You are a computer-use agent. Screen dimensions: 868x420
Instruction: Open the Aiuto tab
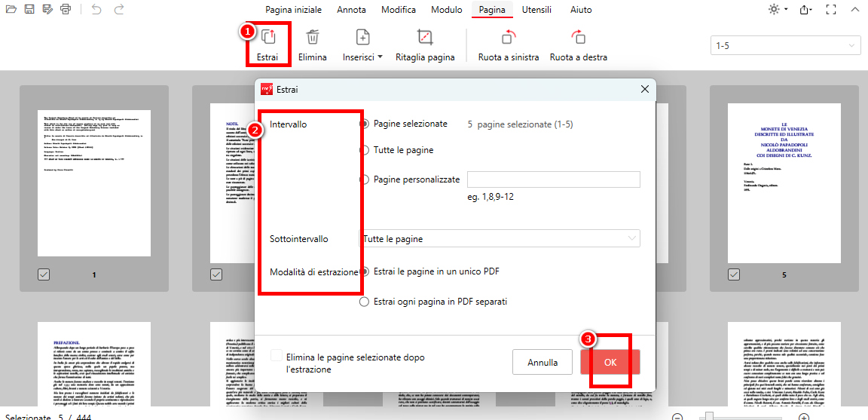[581, 10]
